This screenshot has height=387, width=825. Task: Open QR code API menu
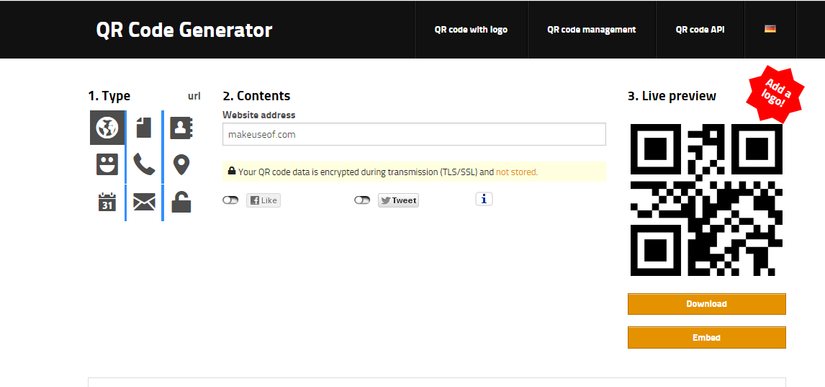tap(700, 30)
